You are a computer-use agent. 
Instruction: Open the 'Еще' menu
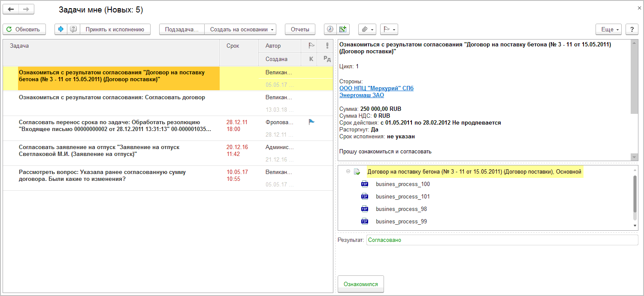610,29
